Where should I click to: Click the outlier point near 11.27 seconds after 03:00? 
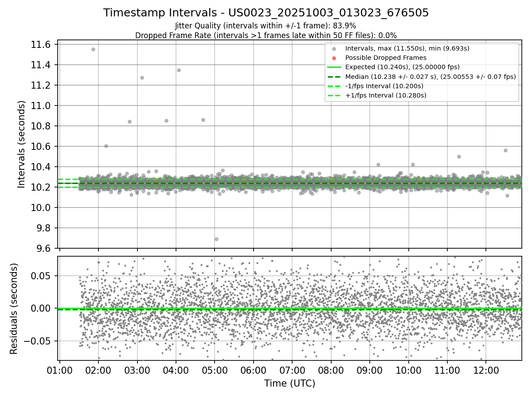tap(142, 78)
